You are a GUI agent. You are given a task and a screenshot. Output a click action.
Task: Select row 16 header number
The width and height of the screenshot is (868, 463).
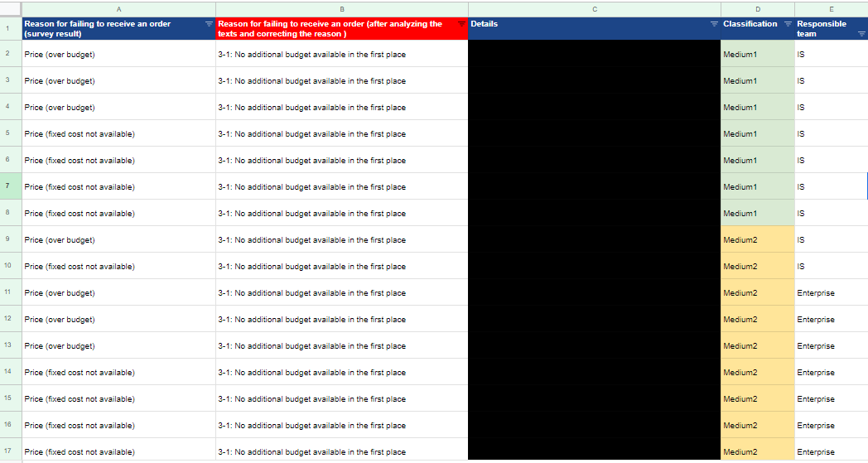click(11, 425)
